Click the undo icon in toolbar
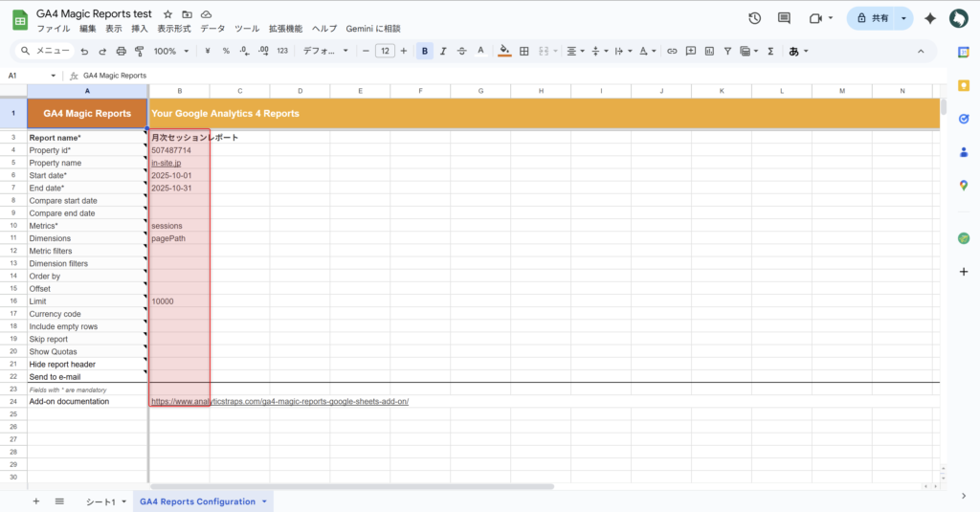Image resolution: width=980 pixels, height=512 pixels. tap(84, 51)
